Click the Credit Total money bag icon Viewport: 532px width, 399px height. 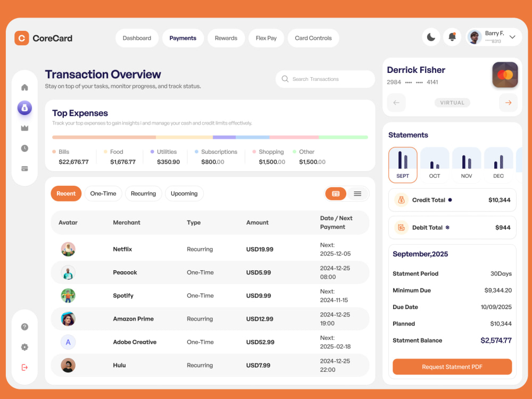click(x=401, y=200)
